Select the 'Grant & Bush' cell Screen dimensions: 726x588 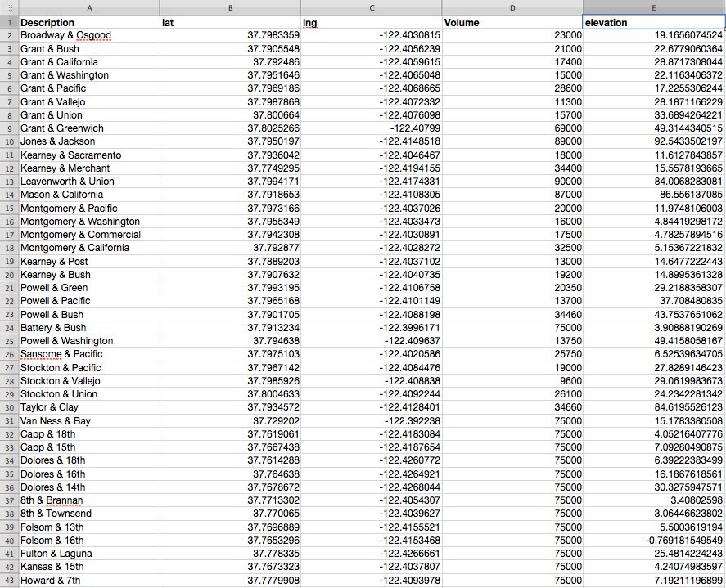pos(89,48)
